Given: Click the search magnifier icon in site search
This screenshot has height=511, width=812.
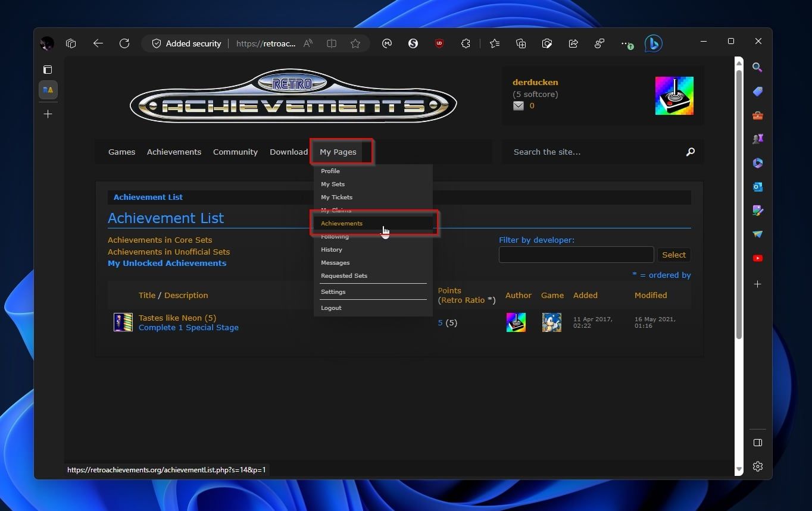Looking at the screenshot, I should pos(690,152).
